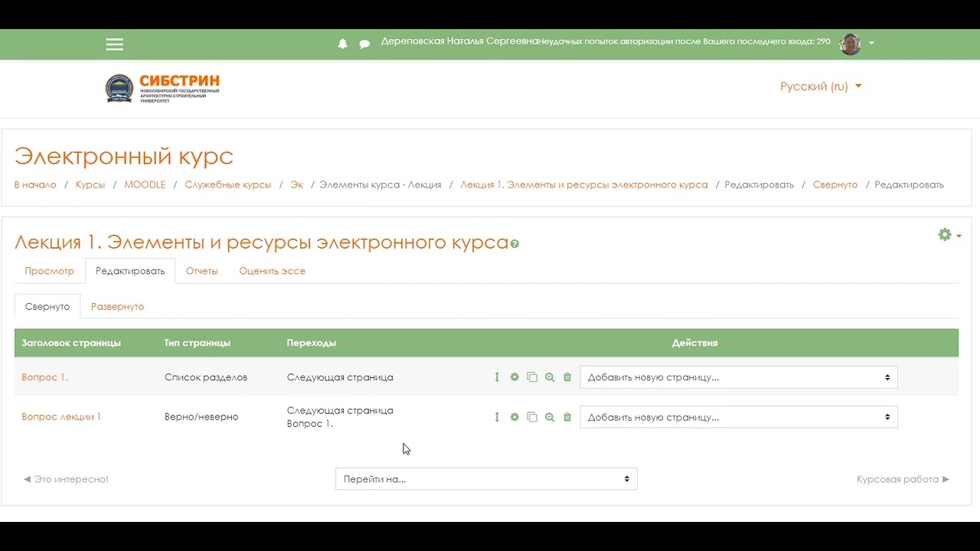The image size is (980, 551).
Task: Delete trash icon in Вопрос лекции 1 row
Action: tap(567, 417)
